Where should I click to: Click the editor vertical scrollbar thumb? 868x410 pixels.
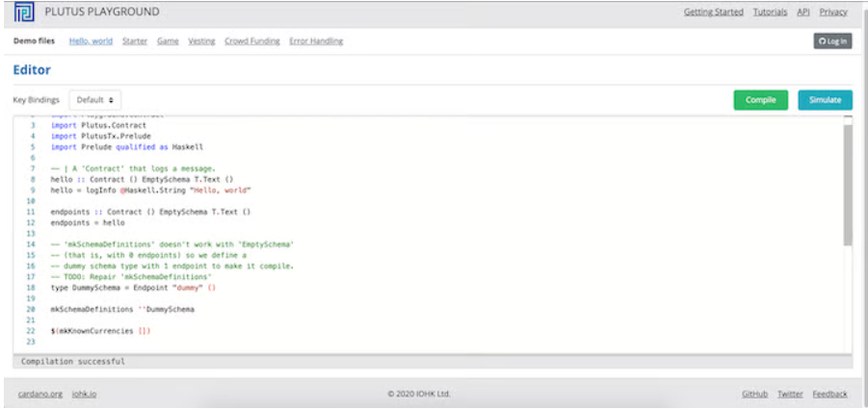pyautogui.click(x=848, y=184)
